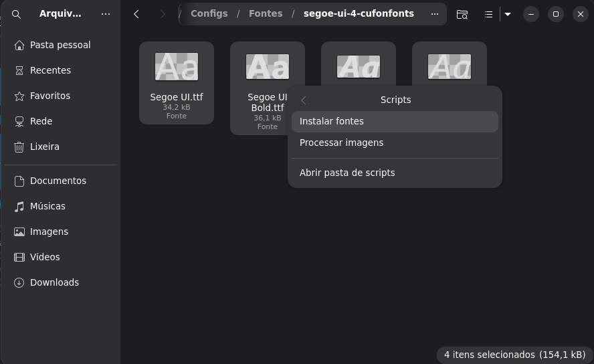
Task: Expand the view options dropdown arrow
Action: coord(508,14)
